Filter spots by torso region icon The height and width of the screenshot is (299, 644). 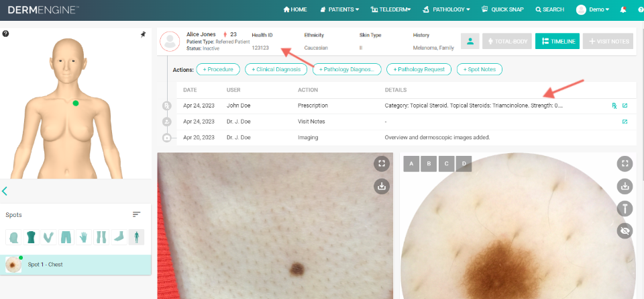[31, 237]
